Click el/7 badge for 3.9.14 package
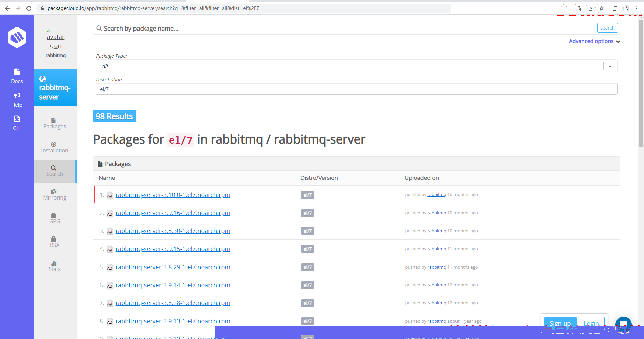 click(308, 285)
